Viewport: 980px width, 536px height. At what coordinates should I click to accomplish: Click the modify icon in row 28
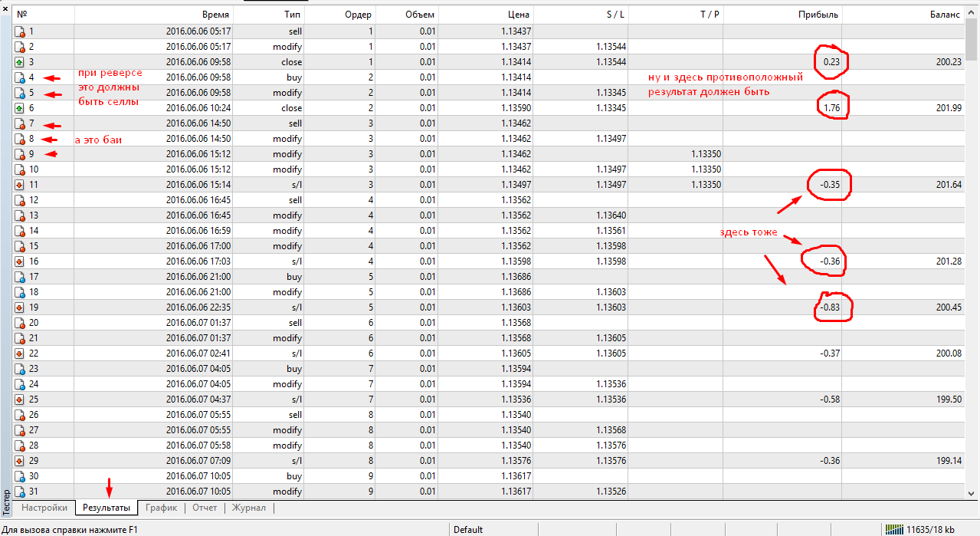pyautogui.click(x=20, y=446)
